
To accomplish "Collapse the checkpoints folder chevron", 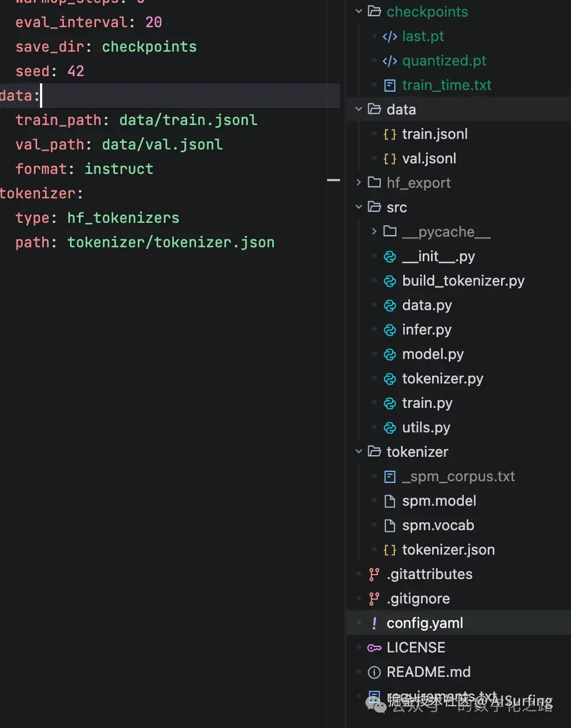I will pyautogui.click(x=359, y=11).
